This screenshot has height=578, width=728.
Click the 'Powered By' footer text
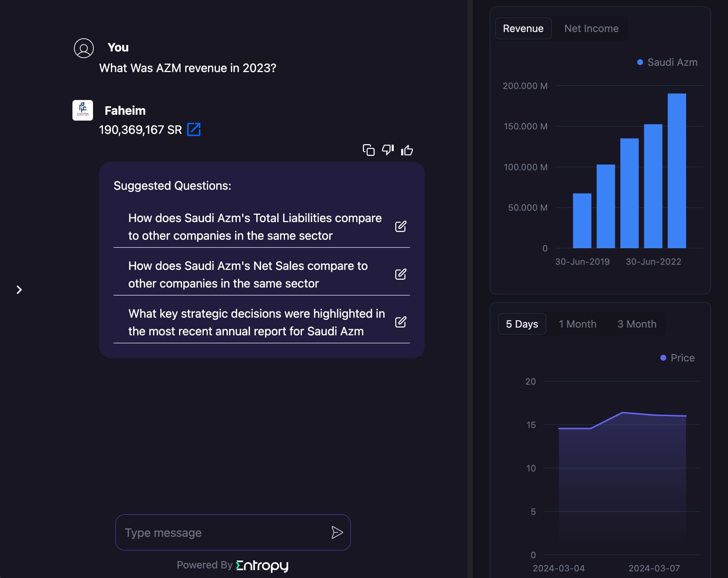[x=205, y=565]
